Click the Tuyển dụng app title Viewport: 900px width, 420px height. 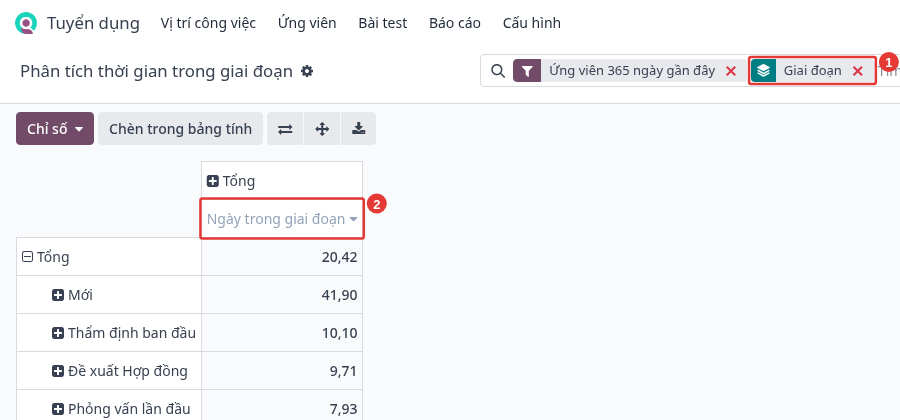(x=93, y=24)
